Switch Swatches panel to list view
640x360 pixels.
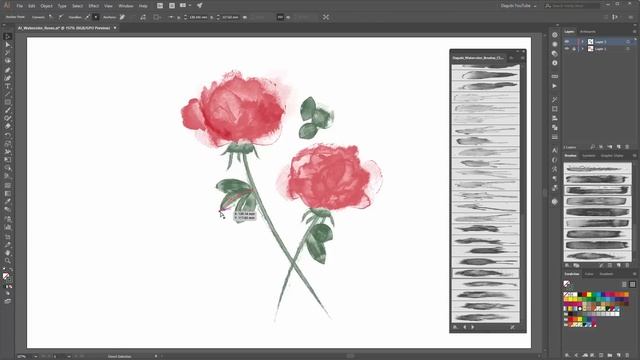624,284
